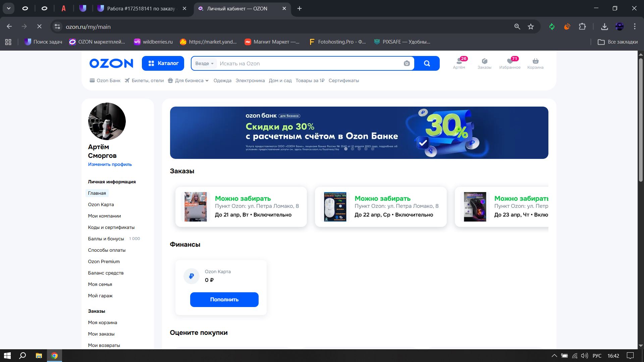
Task: Click the OZON logo
Action: pyautogui.click(x=111, y=63)
